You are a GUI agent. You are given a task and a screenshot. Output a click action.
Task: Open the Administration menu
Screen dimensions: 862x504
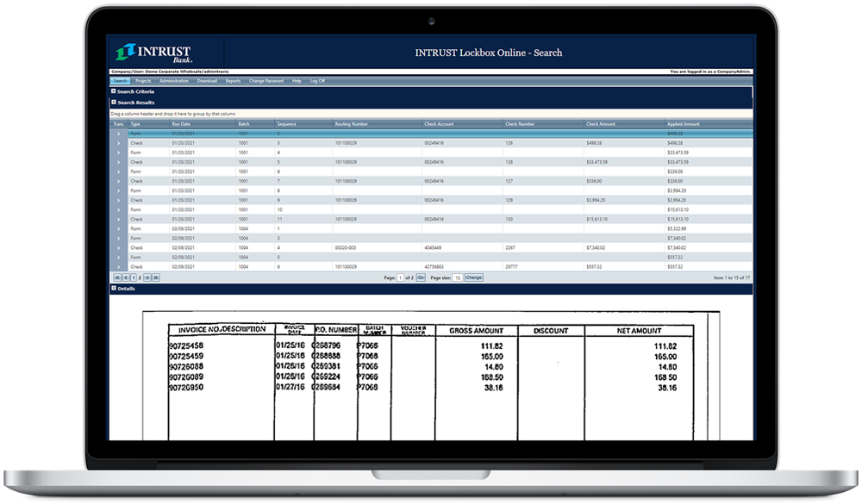[x=174, y=80]
